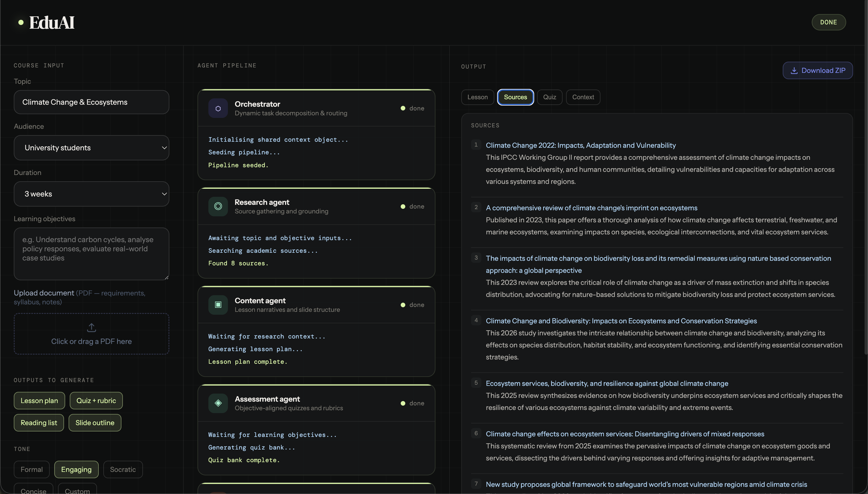868x494 pixels.
Task: Click the Topic input field
Action: point(91,102)
